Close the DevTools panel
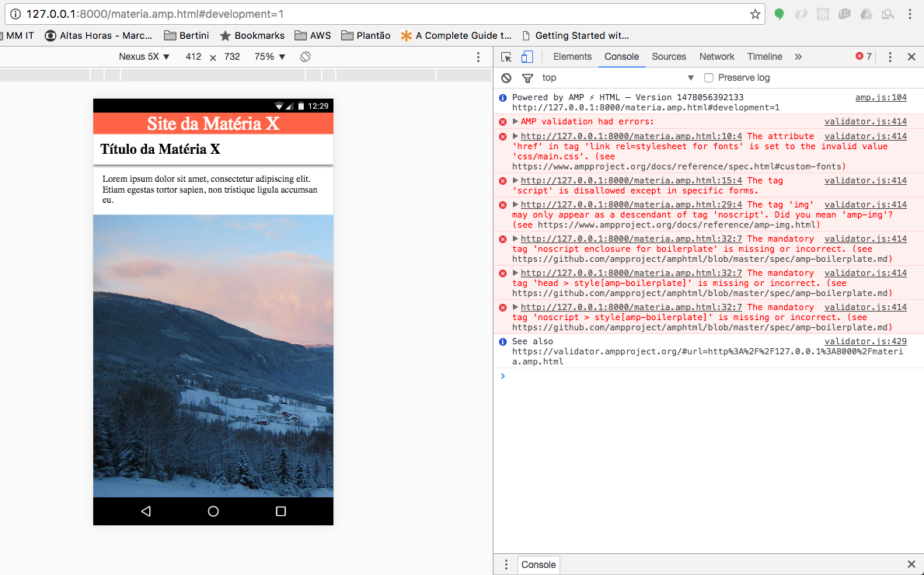Viewport: 924px width, 575px height. pyautogui.click(x=912, y=57)
